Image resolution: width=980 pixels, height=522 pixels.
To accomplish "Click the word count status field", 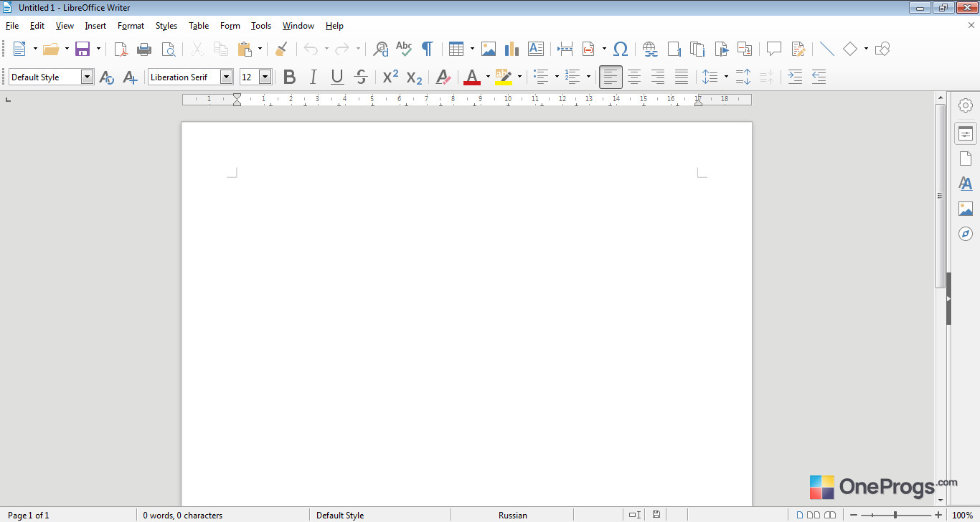I will 182,515.
